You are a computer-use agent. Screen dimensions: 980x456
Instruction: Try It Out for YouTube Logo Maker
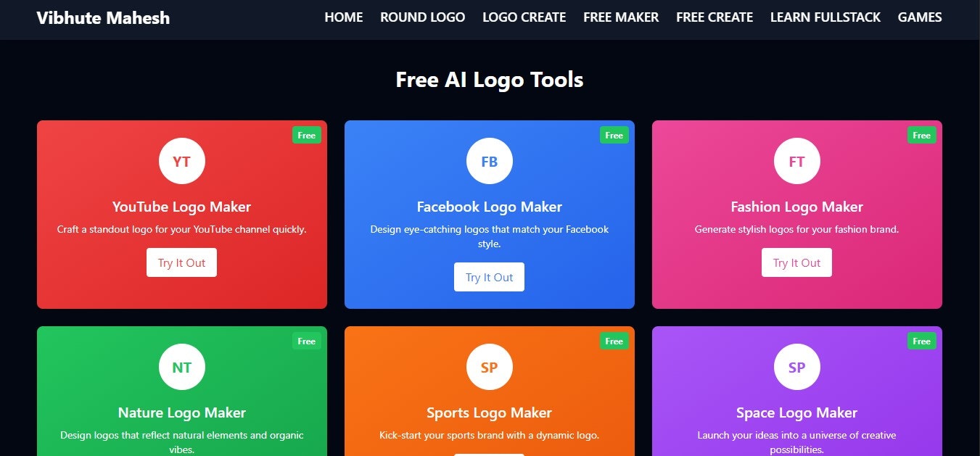coord(181,262)
